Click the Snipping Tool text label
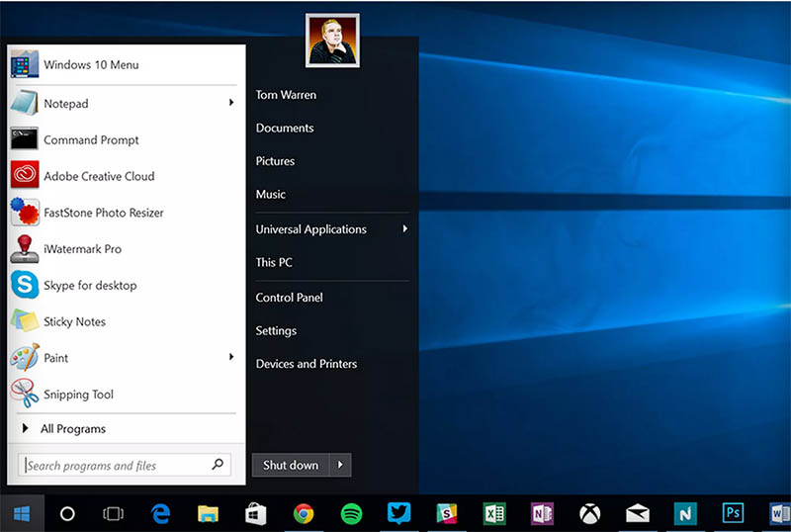This screenshot has height=532, width=791. pos(78,395)
